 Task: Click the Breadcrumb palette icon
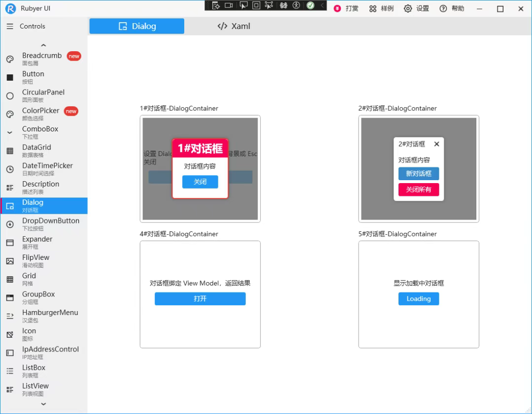10,59
